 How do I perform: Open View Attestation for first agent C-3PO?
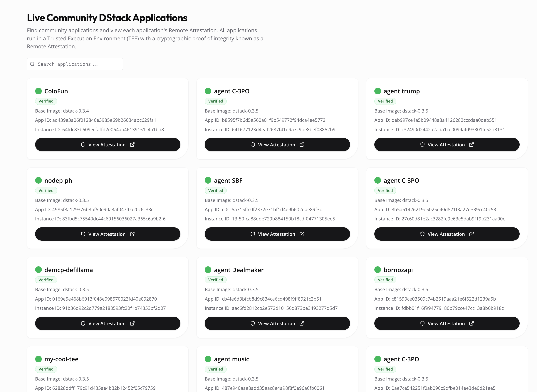tap(277, 145)
